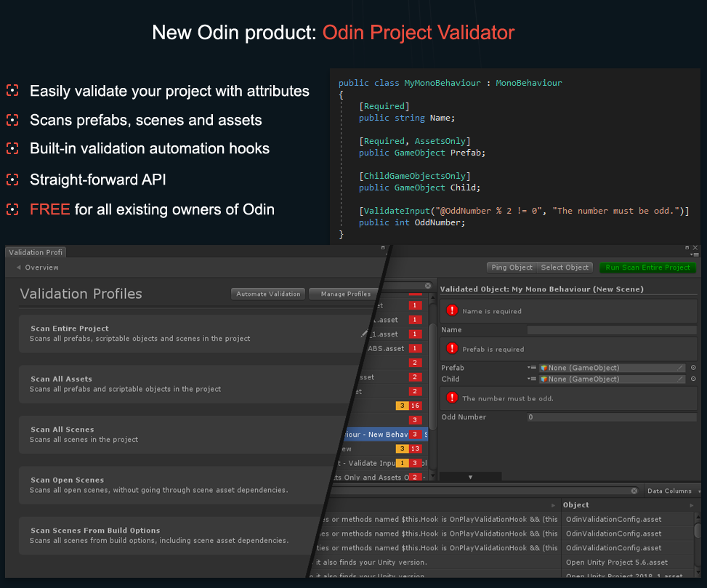Select the highlighted "New Behav" result row
Viewport: 707px width, 588px height.
point(384,434)
